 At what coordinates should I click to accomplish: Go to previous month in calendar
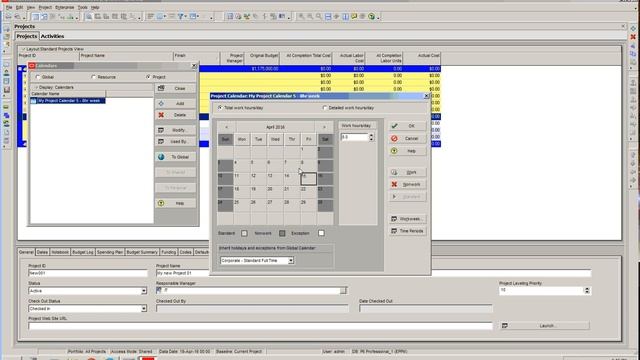227,127
